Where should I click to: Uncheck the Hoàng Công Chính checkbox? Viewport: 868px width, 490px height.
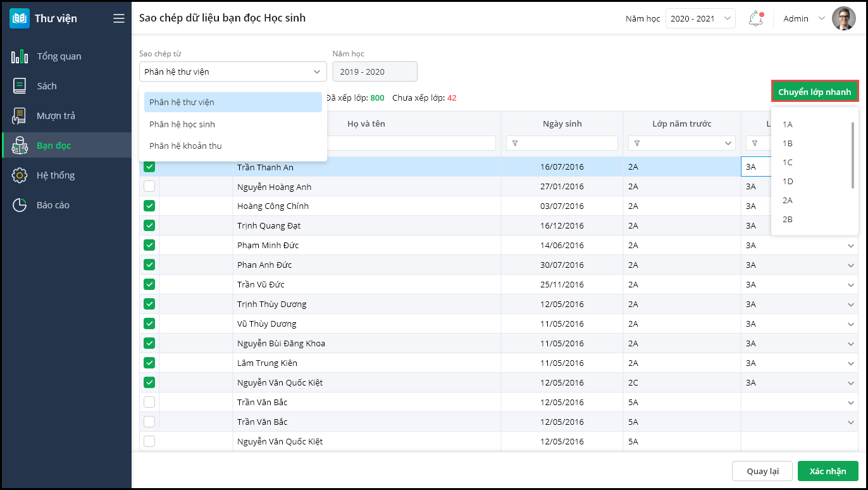point(149,206)
